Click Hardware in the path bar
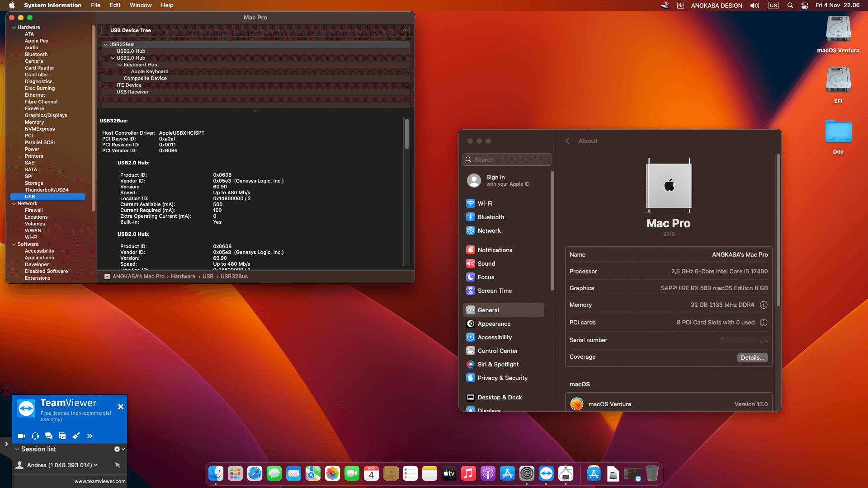 tap(183, 277)
